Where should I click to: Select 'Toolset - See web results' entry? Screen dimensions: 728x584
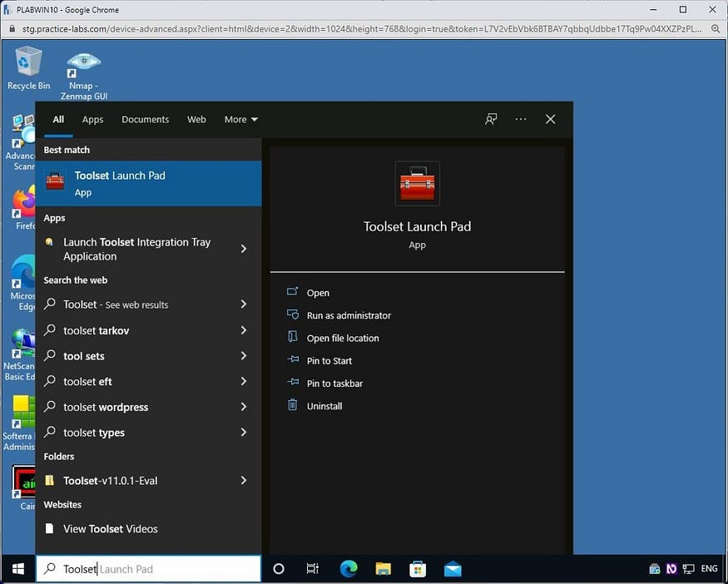[x=149, y=304]
